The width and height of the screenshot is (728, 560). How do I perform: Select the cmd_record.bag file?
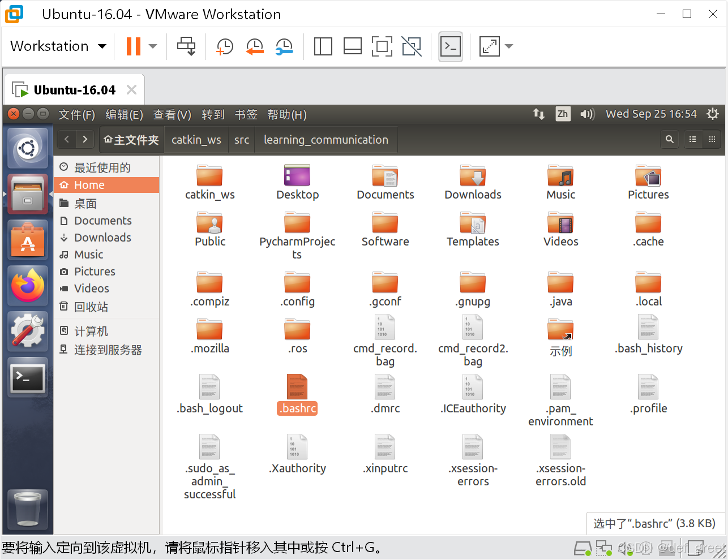pyautogui.click(x=385, y=342)
